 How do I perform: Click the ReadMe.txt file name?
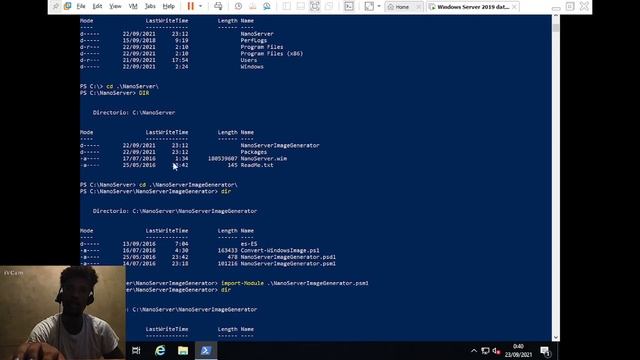[x=257, y=165]
